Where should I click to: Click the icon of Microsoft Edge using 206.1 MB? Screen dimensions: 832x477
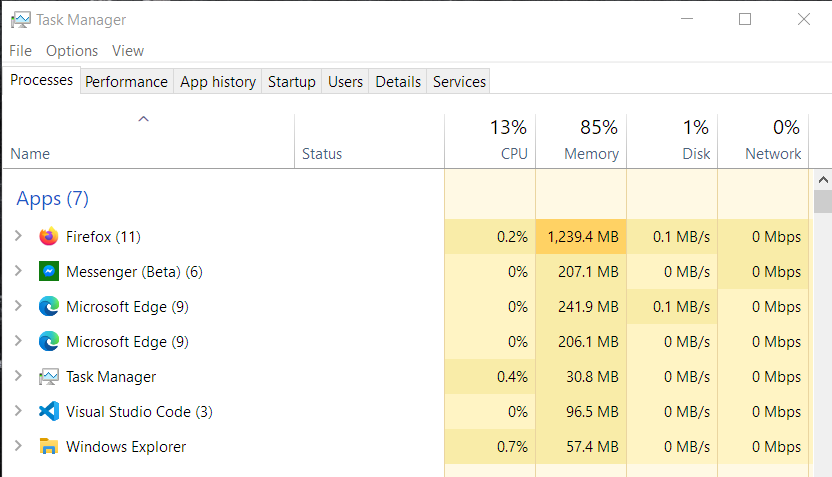(49, 341)
